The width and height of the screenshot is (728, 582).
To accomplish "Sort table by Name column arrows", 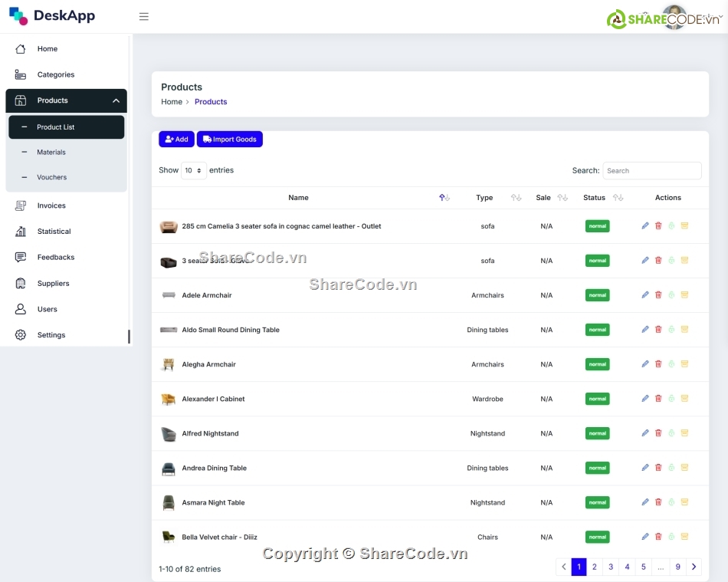I will pyautogui.click(x=444, y=198).
